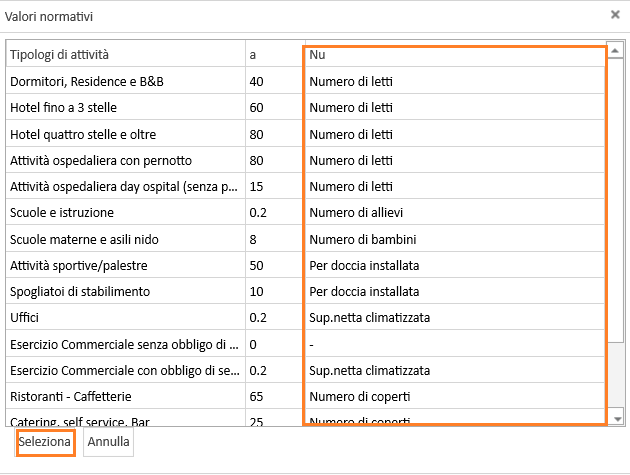Select 'Esercizio Commerciale con obbligo' row
Viewport: 630px width, 475px height.
[x=305, y=370]
